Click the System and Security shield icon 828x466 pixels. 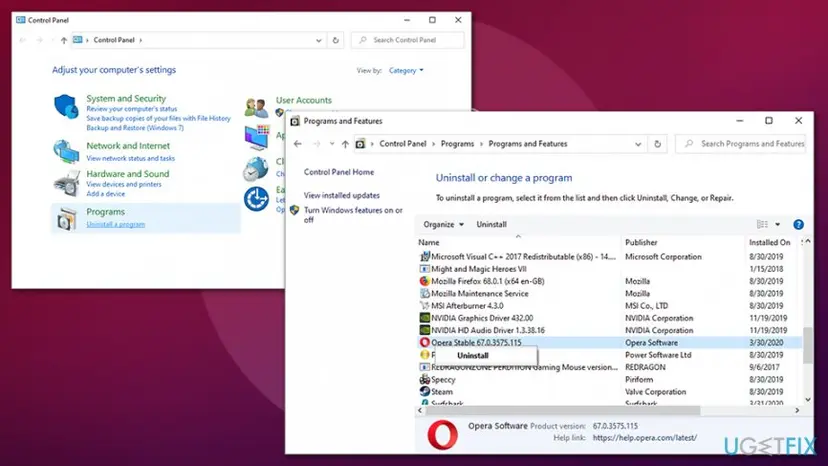(x=66, y=106)
